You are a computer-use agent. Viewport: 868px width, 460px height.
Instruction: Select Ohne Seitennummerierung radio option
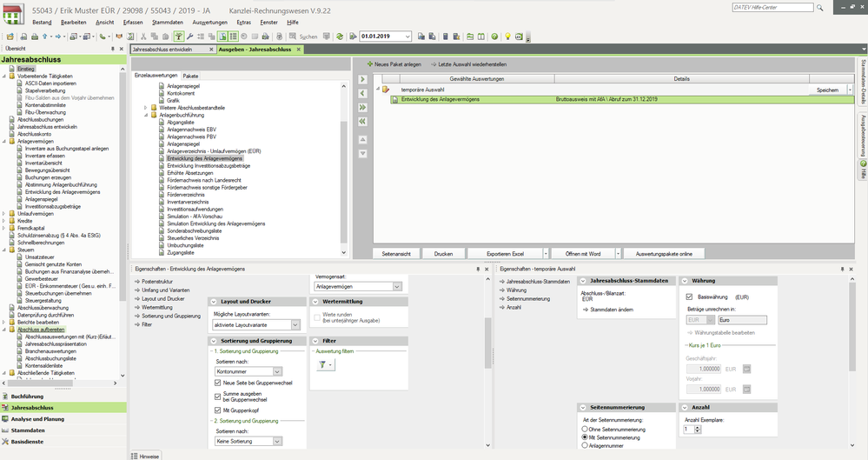584,428
